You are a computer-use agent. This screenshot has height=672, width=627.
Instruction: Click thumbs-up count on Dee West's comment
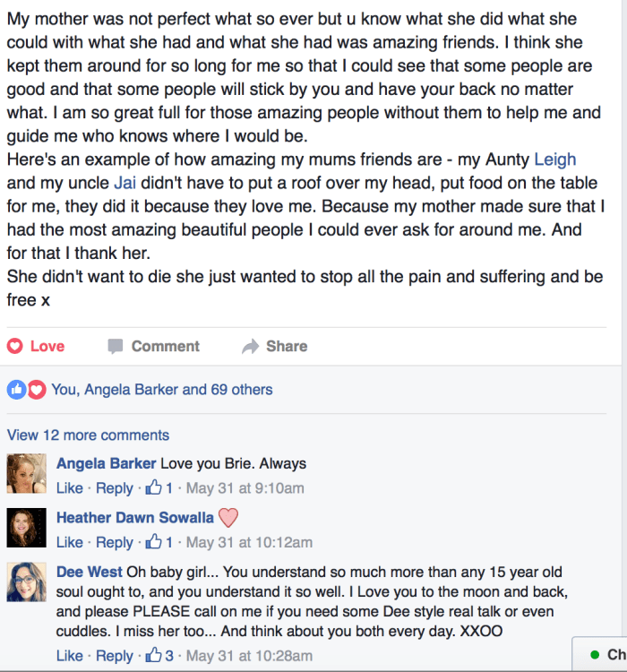pyautogui.click(x=159, y=656)
